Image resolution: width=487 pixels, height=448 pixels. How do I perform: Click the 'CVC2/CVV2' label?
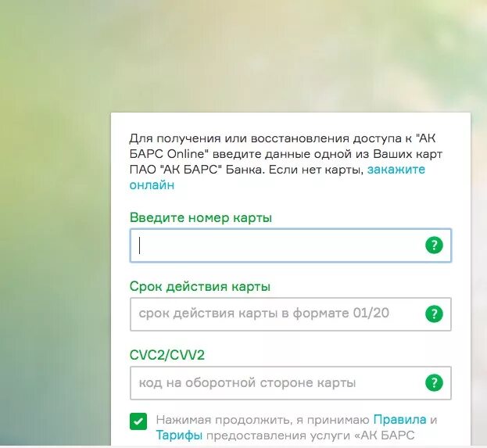(167, 355)
